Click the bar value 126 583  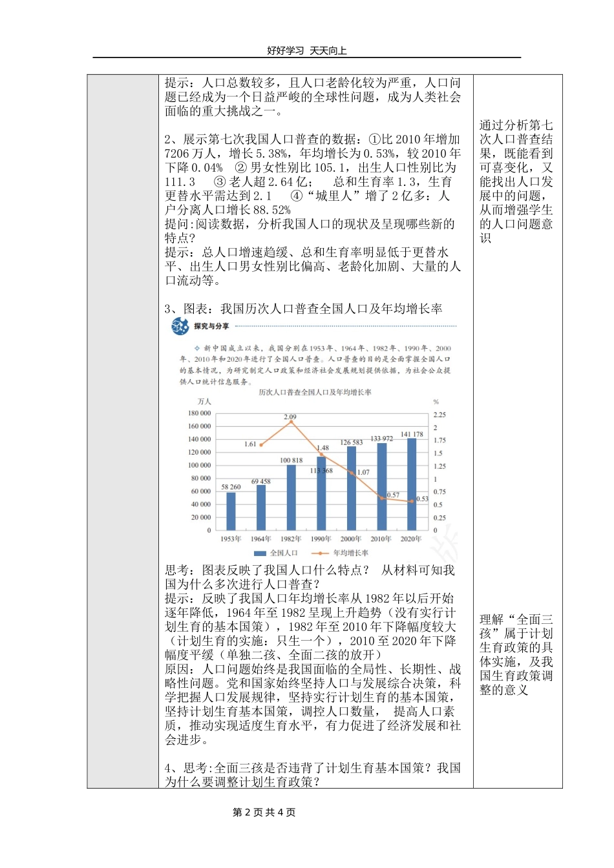[x=352, y=442]
